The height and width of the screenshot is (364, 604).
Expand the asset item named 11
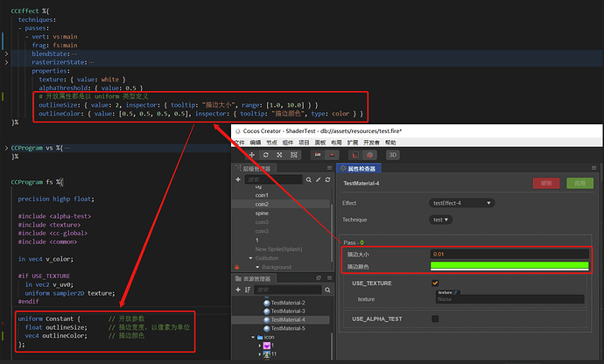tap(260, 354)
